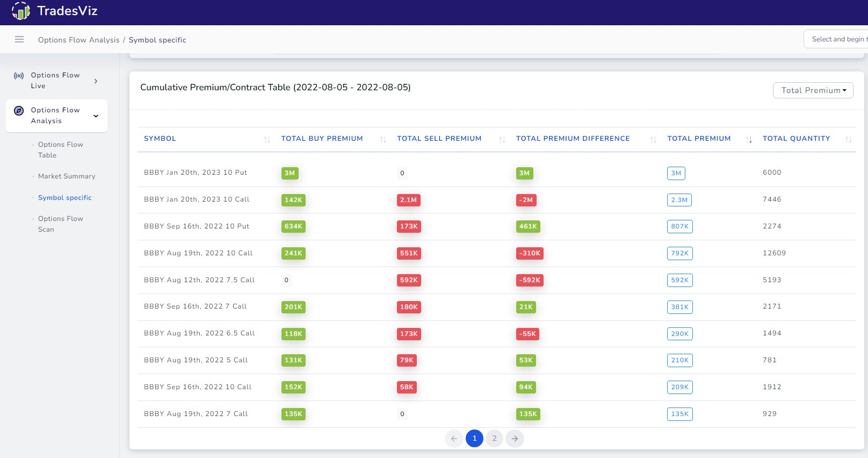This screenshot has width=868, height=458.
Task: Click 381K total premium badge
Action: point(680,307)
